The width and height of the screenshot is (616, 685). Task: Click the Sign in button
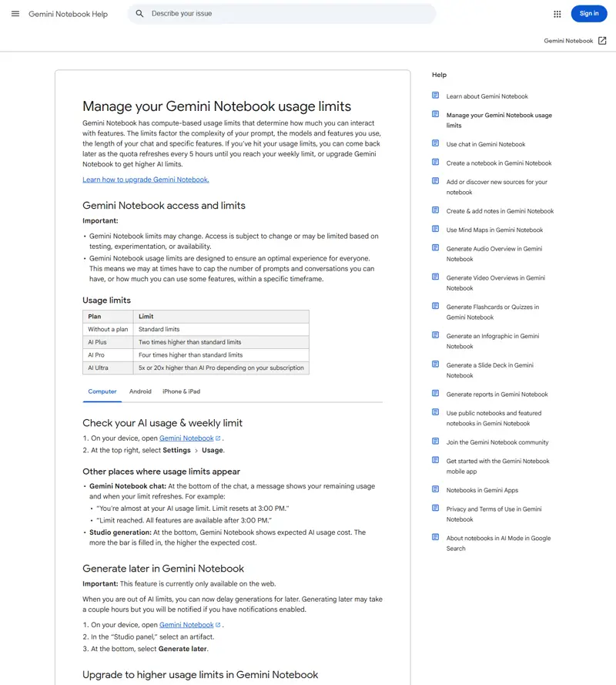pos(589,14)
